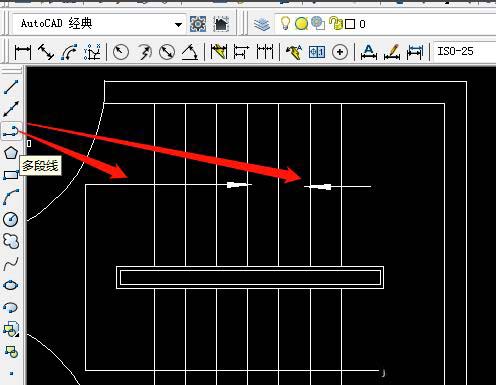Open the layer list showing 0
496x385 pixels.
pyautogui.click(x=385, y=24)
